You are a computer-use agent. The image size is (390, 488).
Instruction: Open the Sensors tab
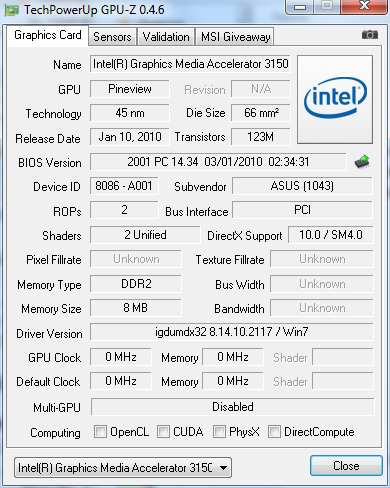click(112, 37)
